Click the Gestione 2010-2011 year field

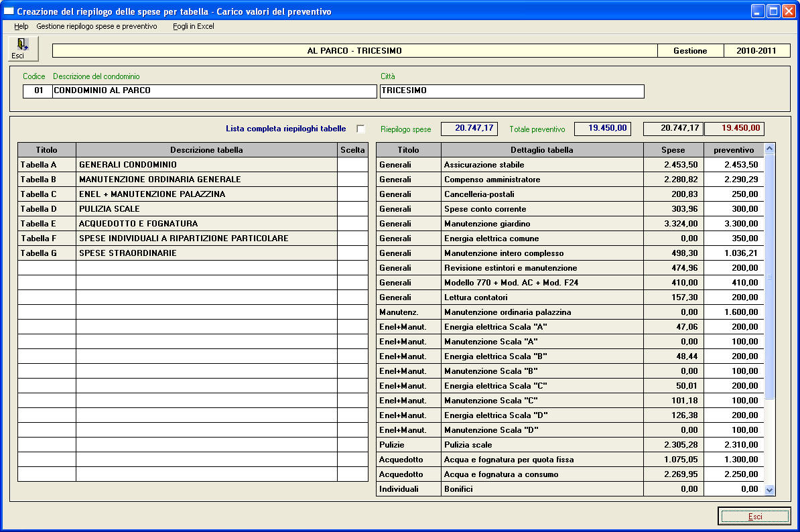(x=756, y=50)
